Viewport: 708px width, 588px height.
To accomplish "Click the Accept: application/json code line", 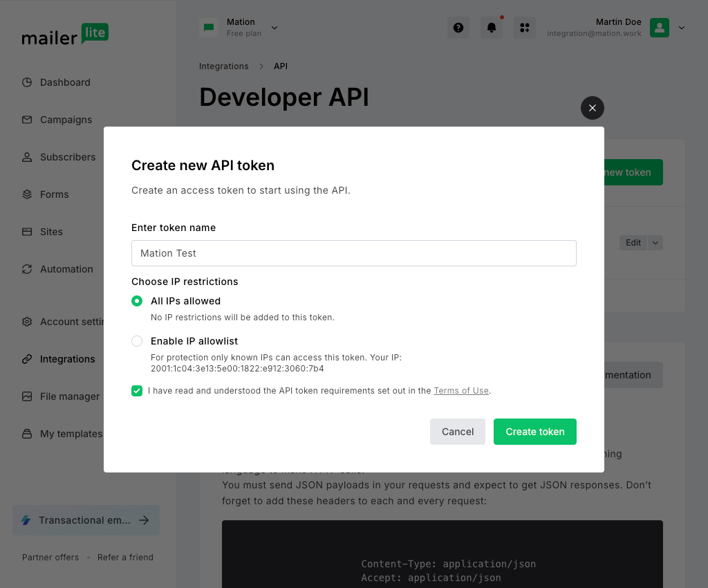I will pos(431,578).
